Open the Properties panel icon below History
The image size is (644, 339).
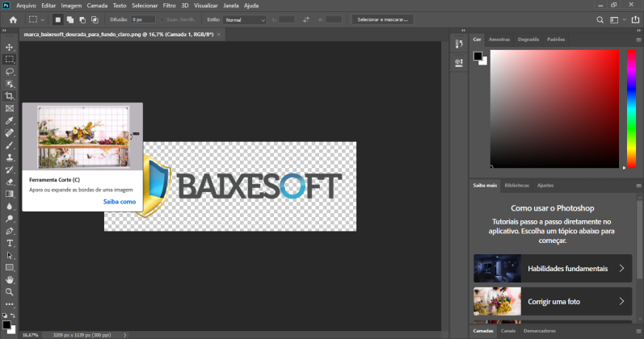(459, 62)
